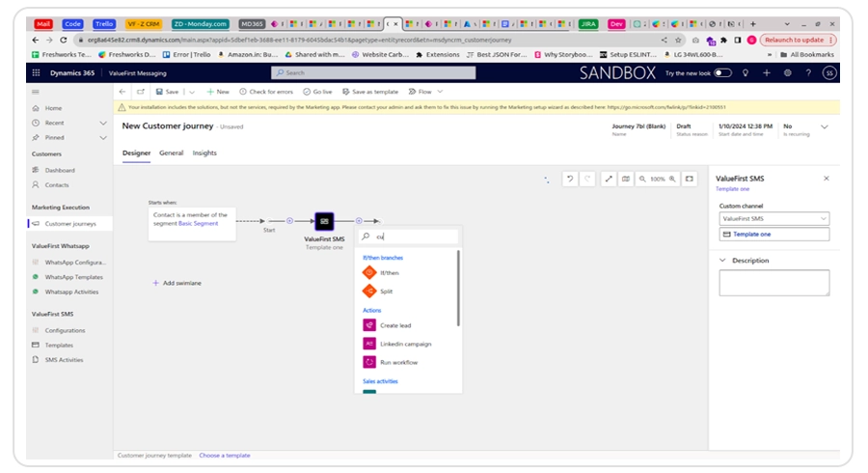Switch to the Insights tab

pos(204,153)
